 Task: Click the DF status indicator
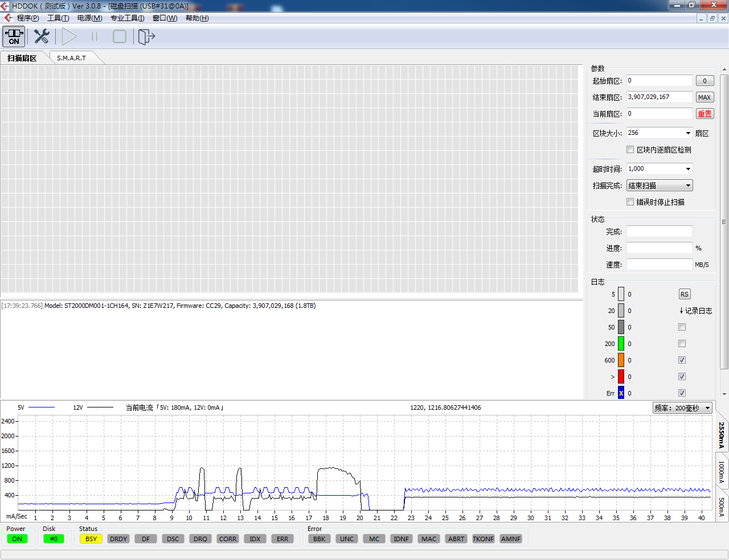(x=146, y=539)
